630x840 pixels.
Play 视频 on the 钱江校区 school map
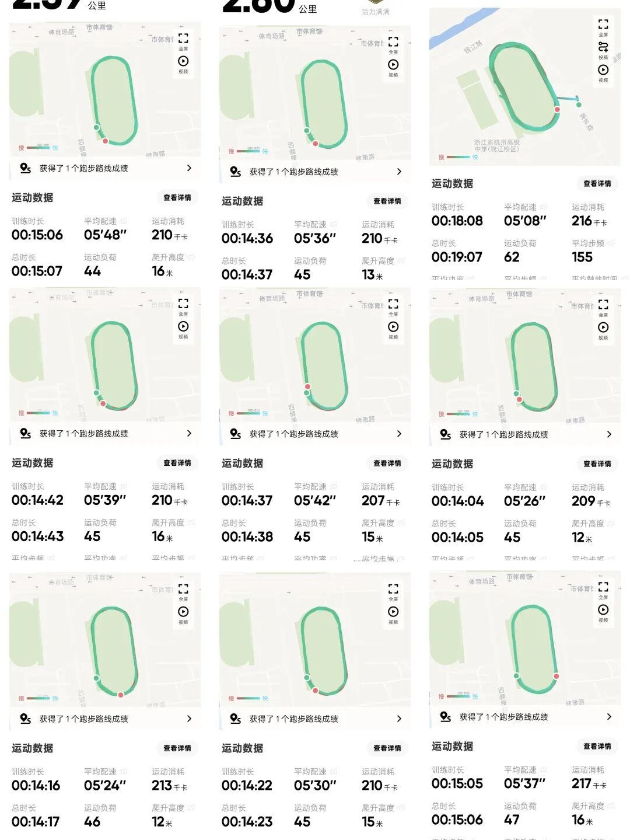603,71
